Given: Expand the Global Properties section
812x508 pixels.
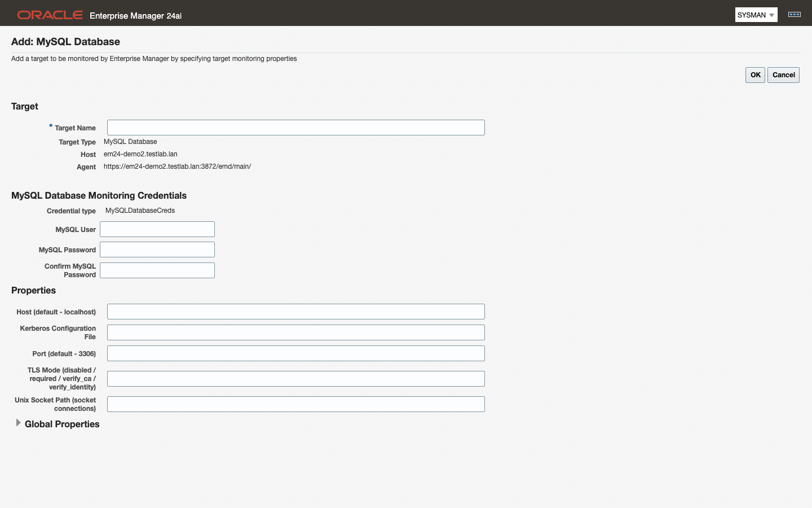Looking at the screenshot, I should pyautogui.click(x=18, y=423).
